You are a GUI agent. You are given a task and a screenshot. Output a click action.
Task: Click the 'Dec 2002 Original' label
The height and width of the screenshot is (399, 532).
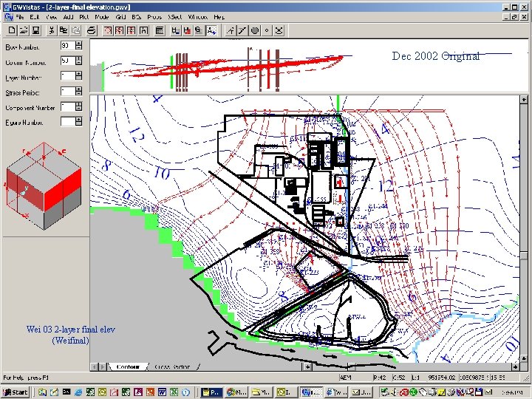[x=436, y=56]
